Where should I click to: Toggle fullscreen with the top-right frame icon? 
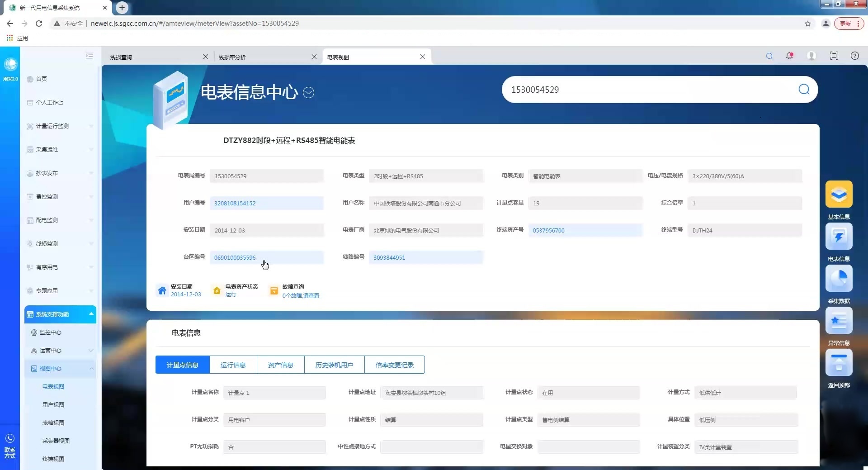click(834, 56)
